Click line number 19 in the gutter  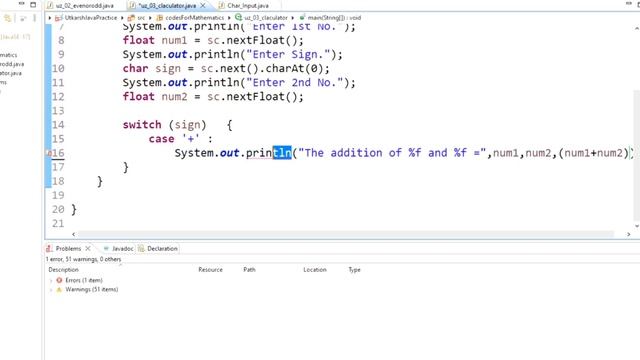point(58,195)
